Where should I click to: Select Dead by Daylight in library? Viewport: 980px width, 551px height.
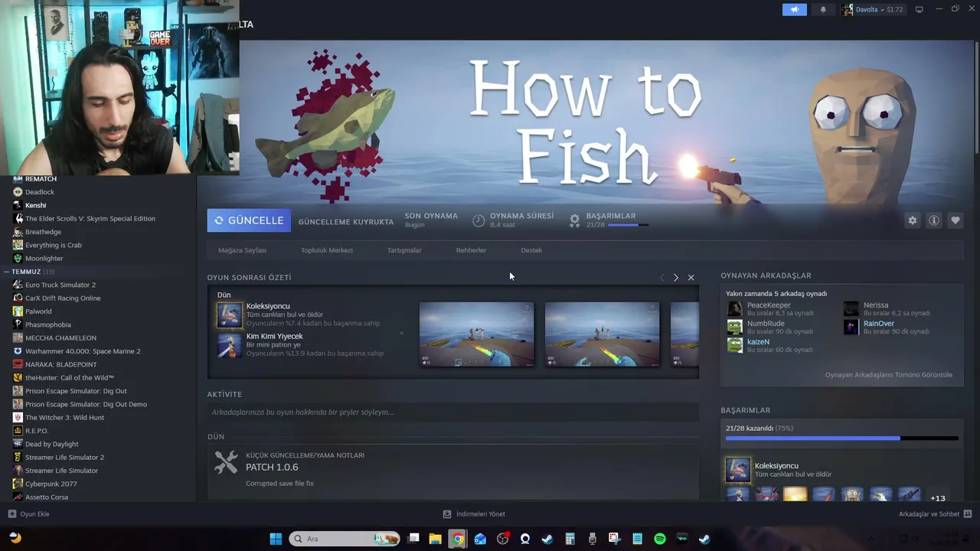tap(51, 444)
